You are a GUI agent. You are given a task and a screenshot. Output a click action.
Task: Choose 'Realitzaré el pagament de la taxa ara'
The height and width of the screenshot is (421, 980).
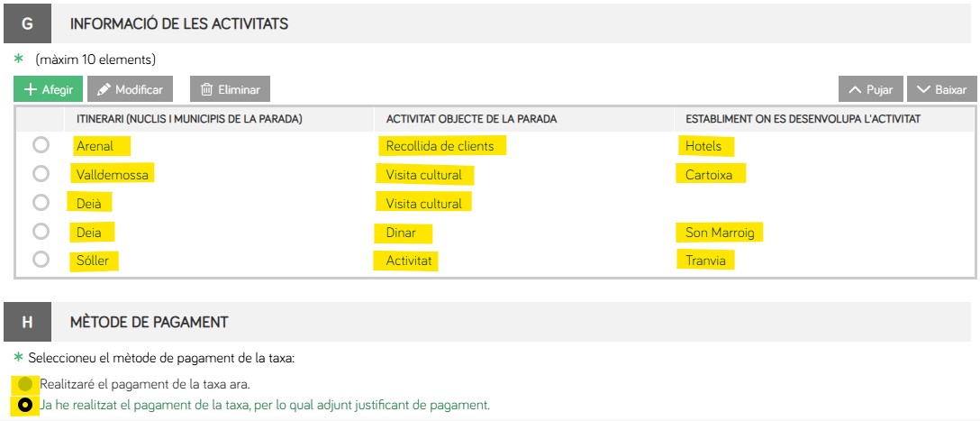coord(25,384)
